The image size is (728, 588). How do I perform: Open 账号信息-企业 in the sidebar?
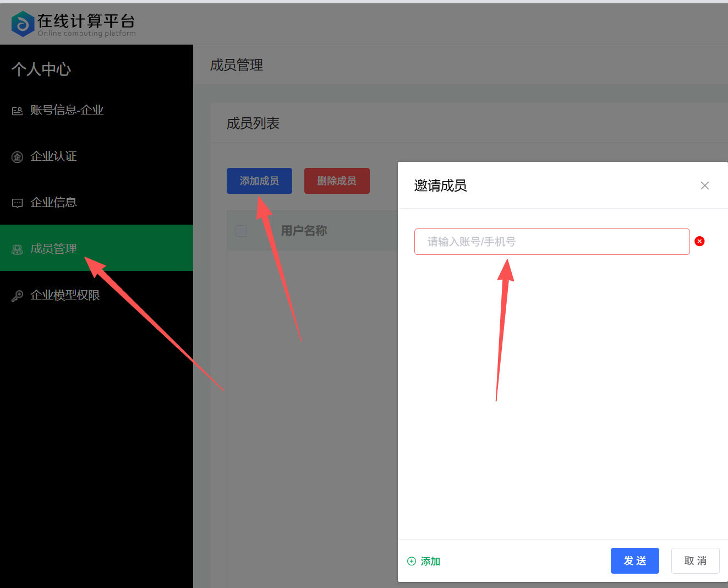tap(67, 110)
